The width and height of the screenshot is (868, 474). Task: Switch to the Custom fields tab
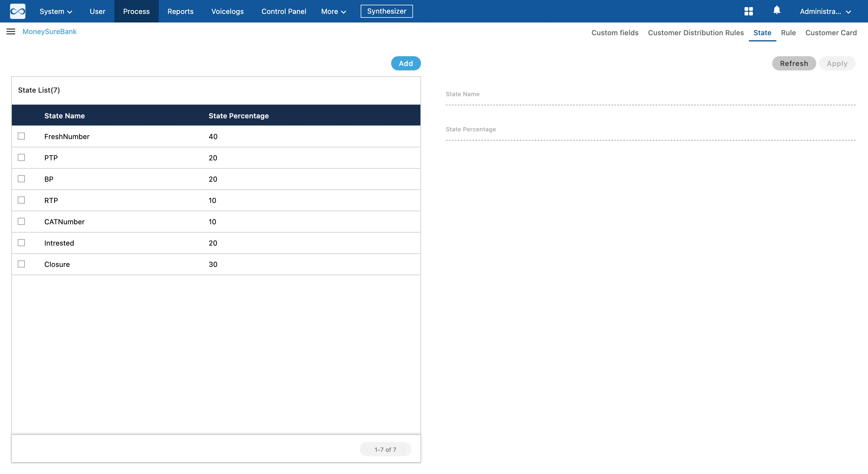click(x=615, y=33)
